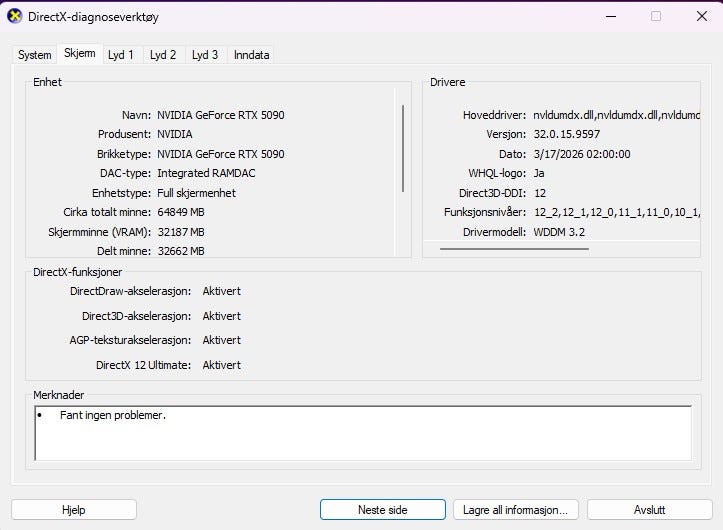This screenshot has height=530, width=723.
Task: Click DirectX 12 Ultimate status Aktivert
Action: [222, 365]
